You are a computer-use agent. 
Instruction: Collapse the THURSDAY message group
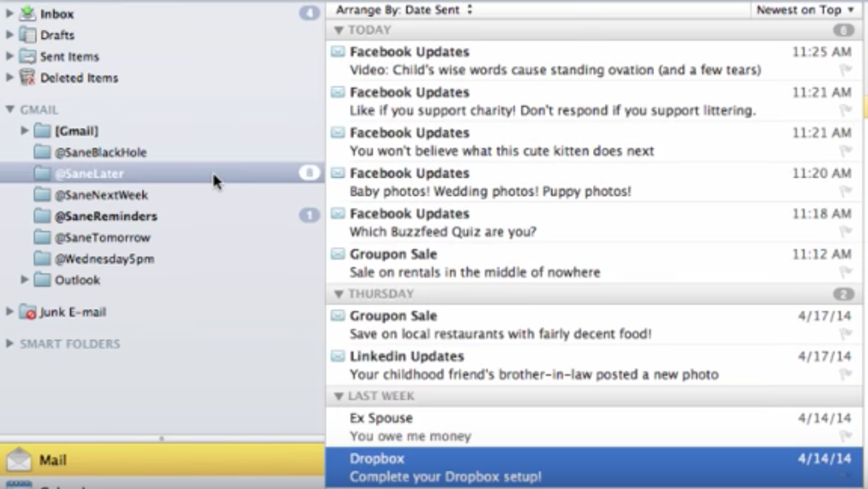pos(339,294)
